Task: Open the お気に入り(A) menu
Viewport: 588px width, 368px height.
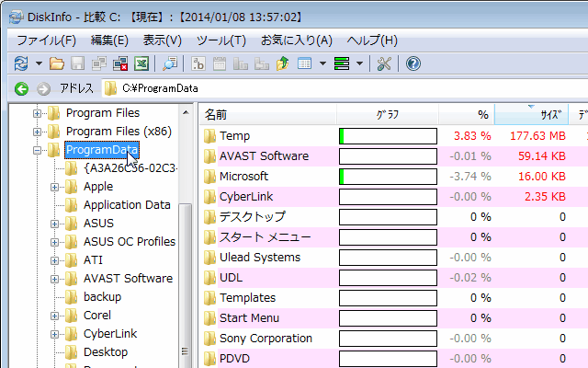Action: pyautogui.click(x=296, y=40)
